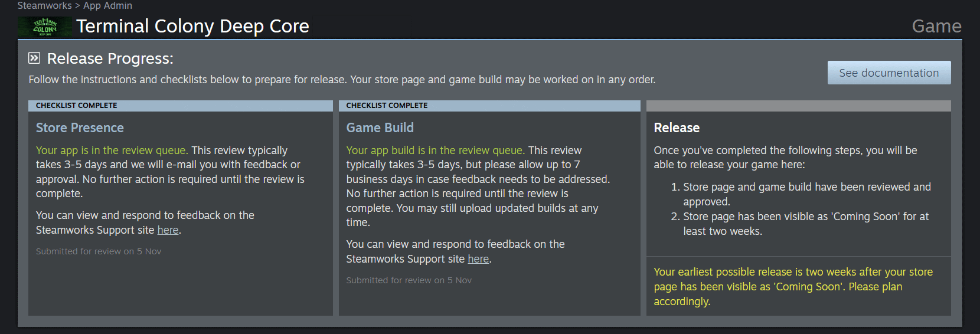Image resolution: width=980 pixels, height=334 pixels.
Task: Click 'Your app build is in the review queue' text
Action: pos(435,150)
